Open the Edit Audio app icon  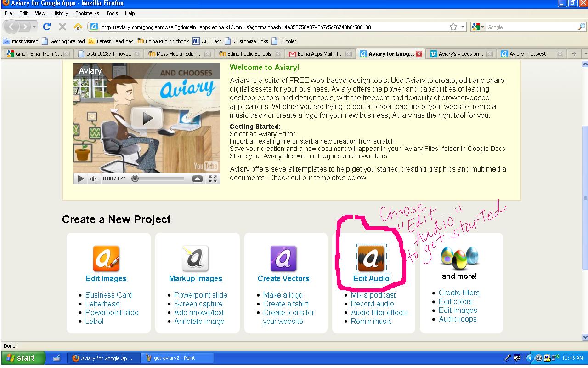(x=371, y=259)
